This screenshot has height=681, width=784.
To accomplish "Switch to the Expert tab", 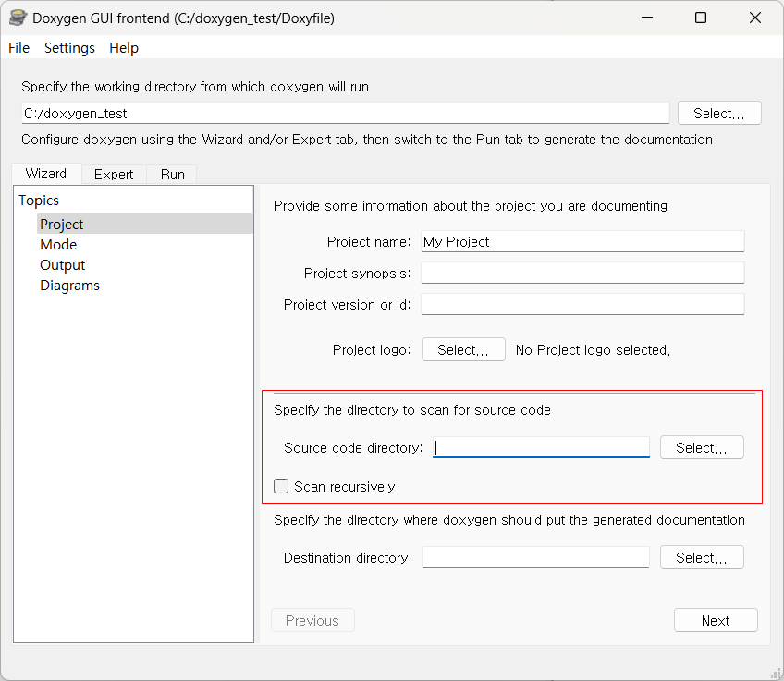I will 114,175.
